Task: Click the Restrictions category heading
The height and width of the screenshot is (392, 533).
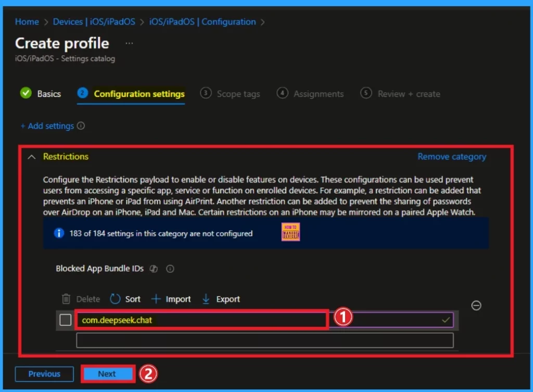Action: click(x=66, y=156)
